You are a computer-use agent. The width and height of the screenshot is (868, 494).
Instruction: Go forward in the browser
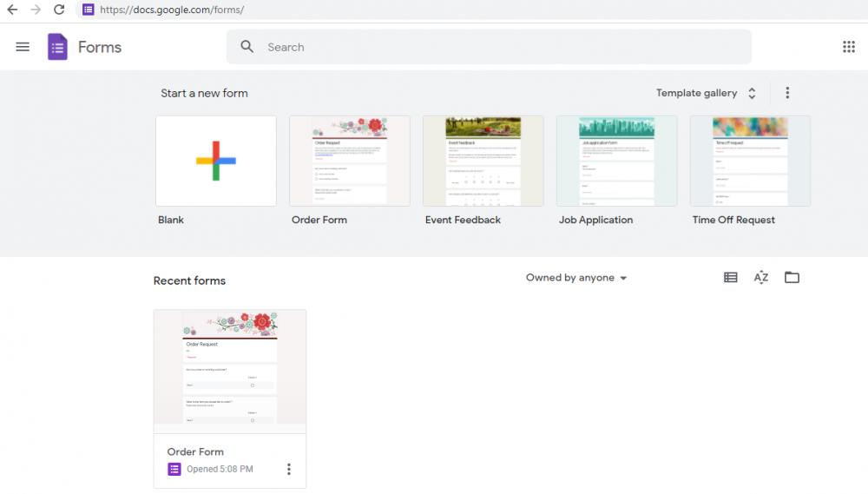point(36,10)
